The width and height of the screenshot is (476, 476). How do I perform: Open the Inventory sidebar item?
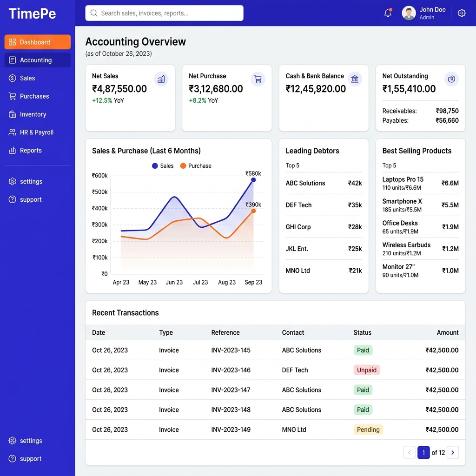tap(38, 114)
